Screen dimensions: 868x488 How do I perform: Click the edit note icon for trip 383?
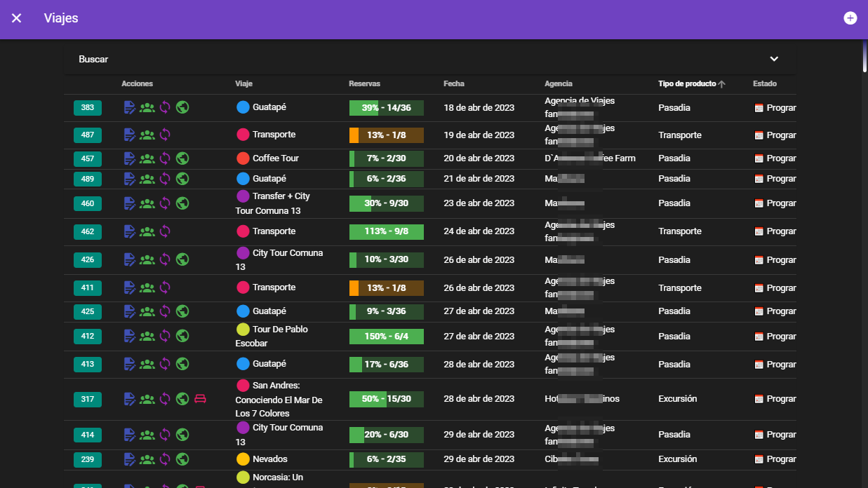129,107
